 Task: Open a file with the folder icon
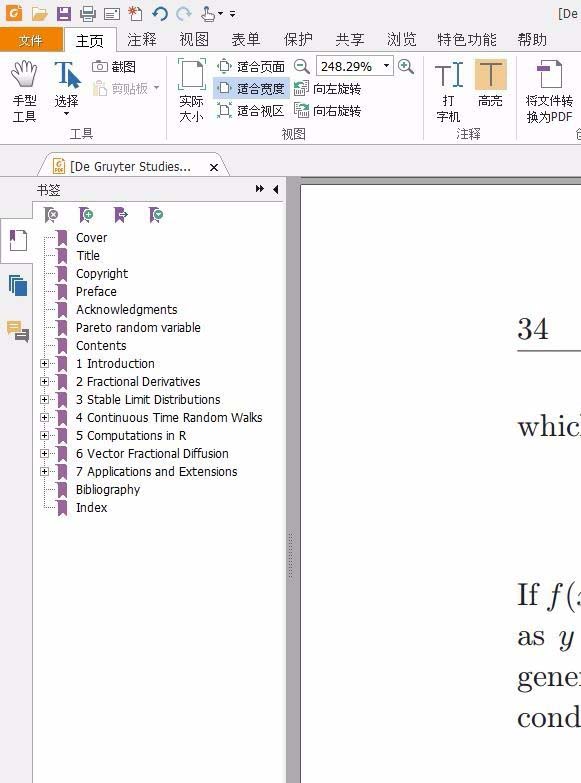point(39,13)
